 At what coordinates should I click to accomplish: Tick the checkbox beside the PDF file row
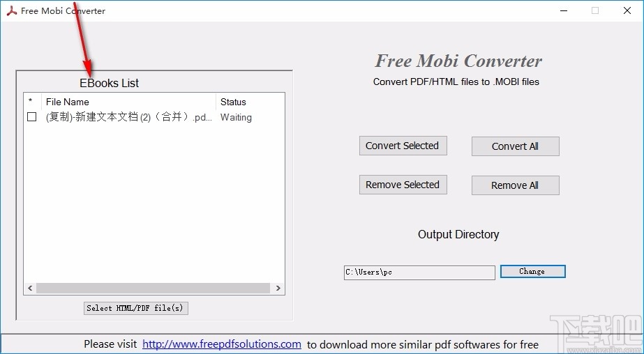coord(31,117)
